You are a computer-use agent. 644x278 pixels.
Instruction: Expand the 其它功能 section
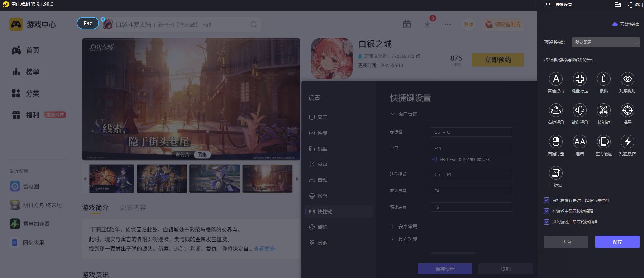coord(393,239)
